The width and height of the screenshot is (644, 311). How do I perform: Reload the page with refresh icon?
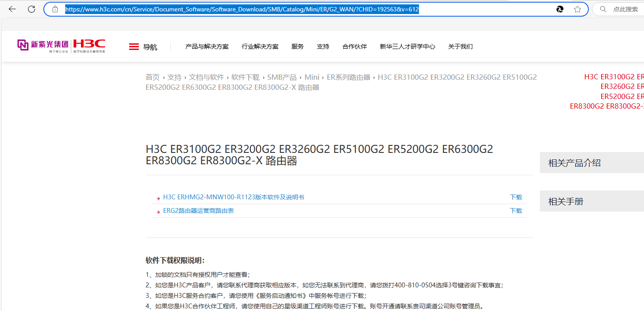tap(32, 9)
